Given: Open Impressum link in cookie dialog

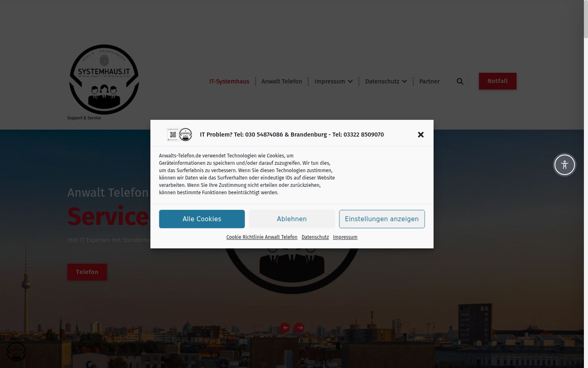Looking at the screenshot, I should click(345, 237).
